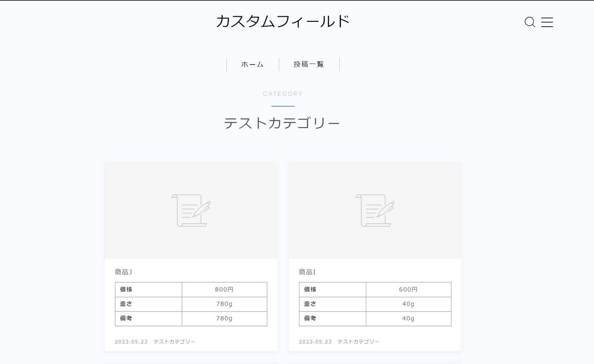Click 780g in 商品J 重さ row
This screenshot has width=594, height=364.
click(x=224, y=304)
